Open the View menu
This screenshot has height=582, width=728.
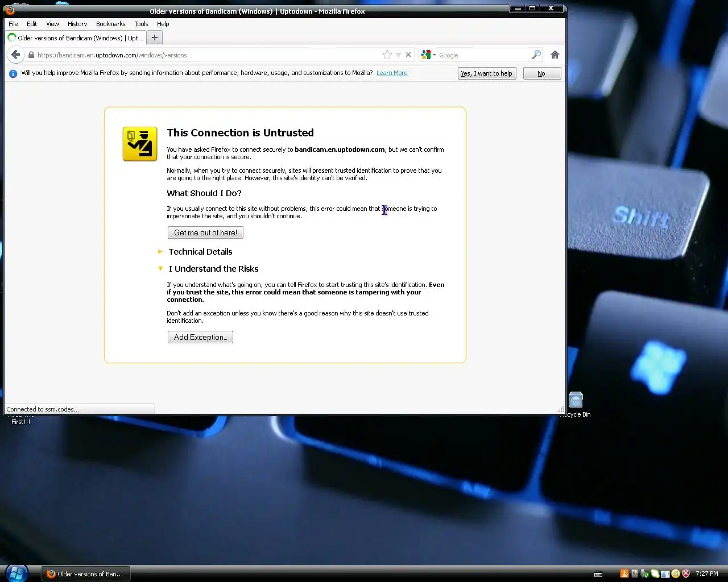tap(52, 24)
